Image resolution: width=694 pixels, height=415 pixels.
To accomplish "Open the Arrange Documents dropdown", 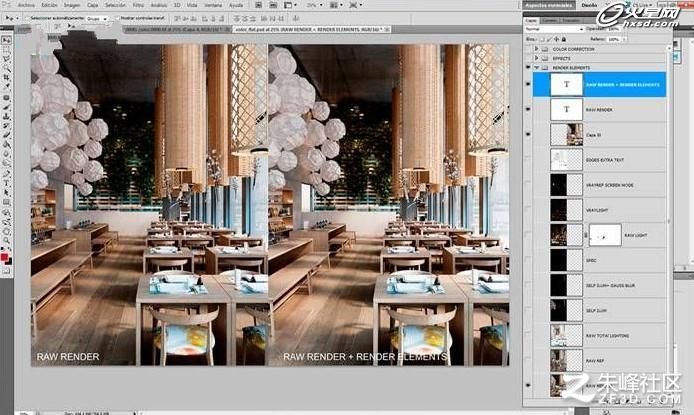I will pyautogui.click(x=336, y=5).
